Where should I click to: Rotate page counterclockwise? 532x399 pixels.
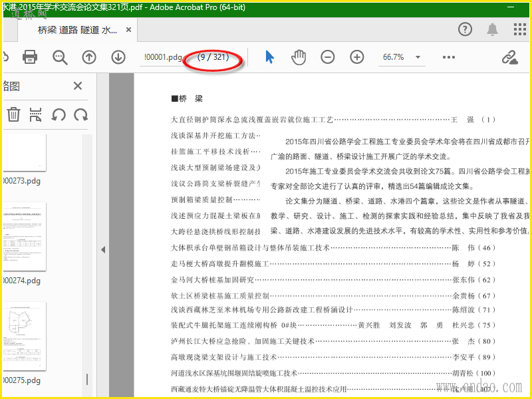59,114
